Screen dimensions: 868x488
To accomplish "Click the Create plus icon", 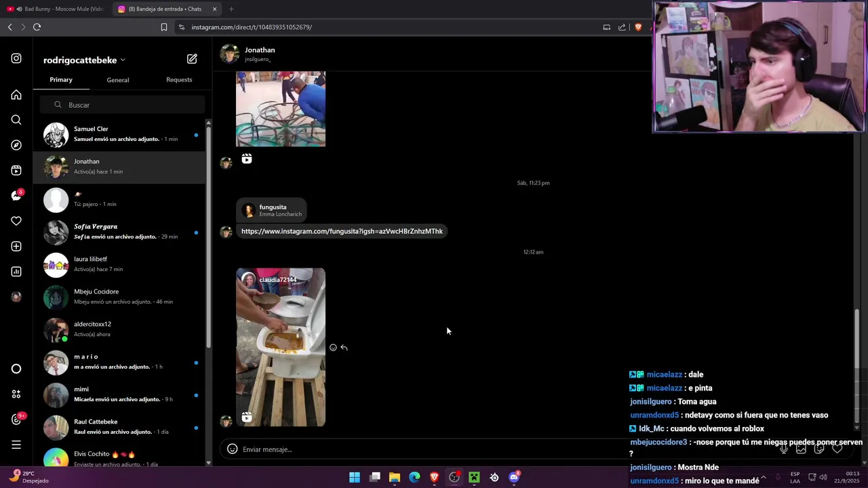I will [16, 246].
